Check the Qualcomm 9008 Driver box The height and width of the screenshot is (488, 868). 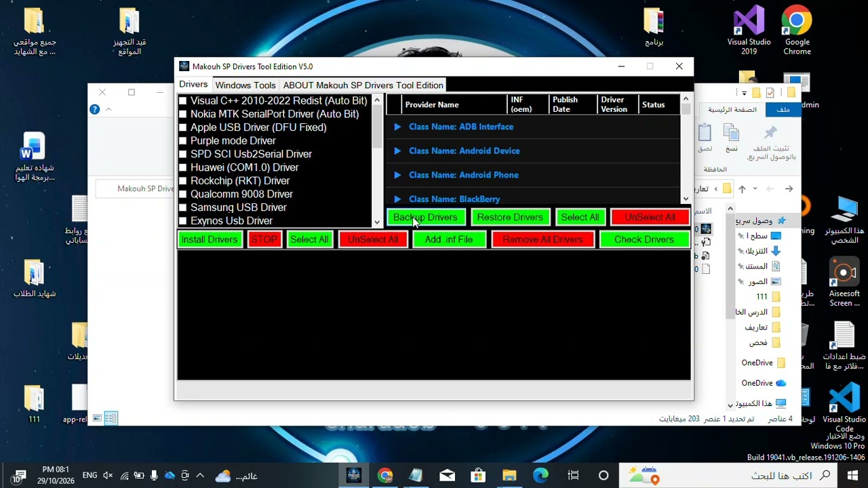[x=182, y=195]
